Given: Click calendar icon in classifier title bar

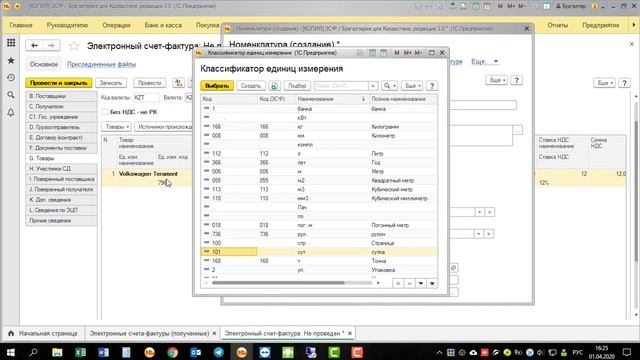Looking at the screenshot, I should [x=383, y=53].
